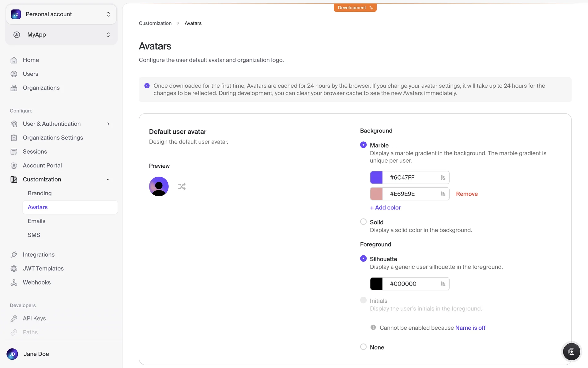Click color picker icon for #6C47FF field
The height and width of the screenshot is (368, 588).
pyautogui.click(x=443, y=178)
